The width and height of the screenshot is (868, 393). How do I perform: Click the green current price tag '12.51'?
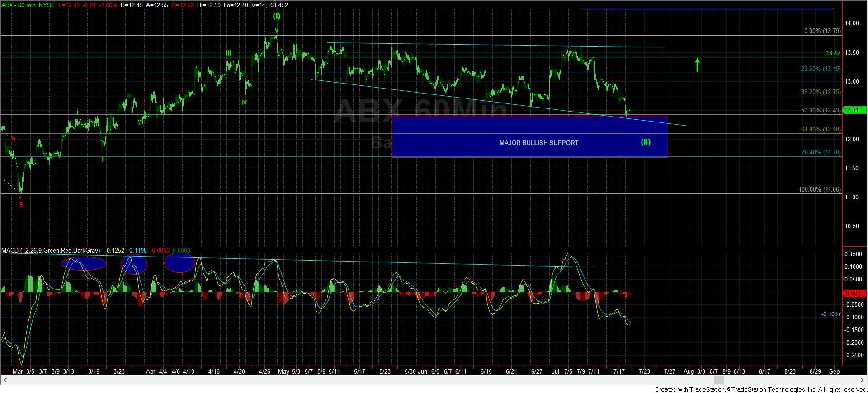(x=854, y=110)
